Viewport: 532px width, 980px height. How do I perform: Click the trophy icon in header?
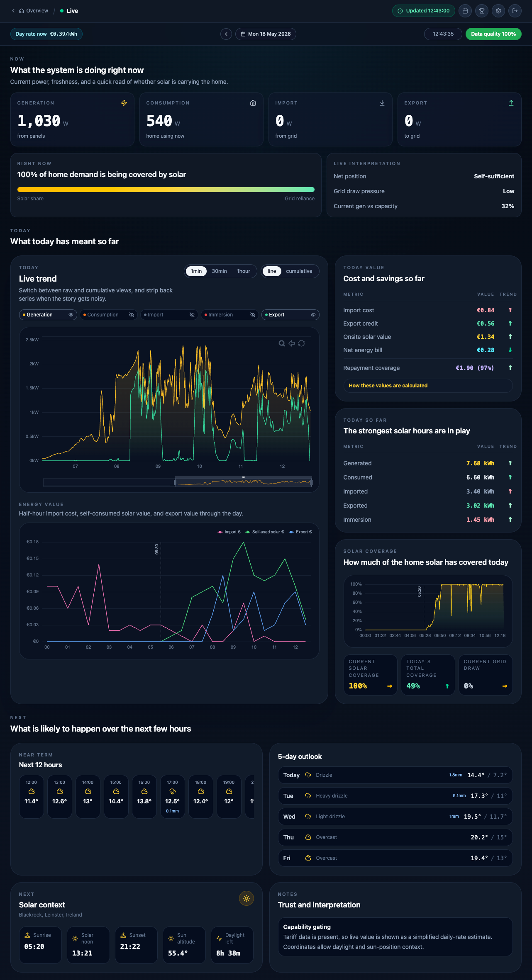pyautogui.click(x=482, y=11)
